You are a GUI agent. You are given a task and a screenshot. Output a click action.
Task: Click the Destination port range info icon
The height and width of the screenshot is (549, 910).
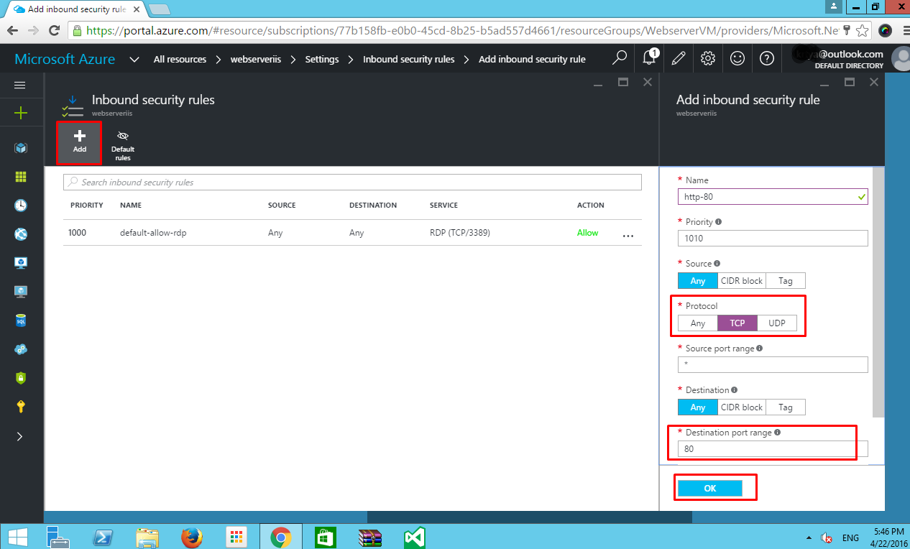777,432
